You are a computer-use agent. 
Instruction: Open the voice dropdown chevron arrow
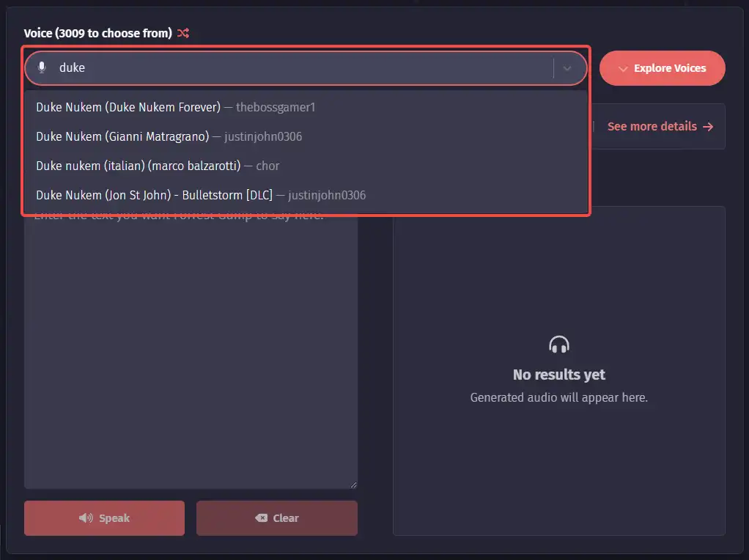click(567, 68)
